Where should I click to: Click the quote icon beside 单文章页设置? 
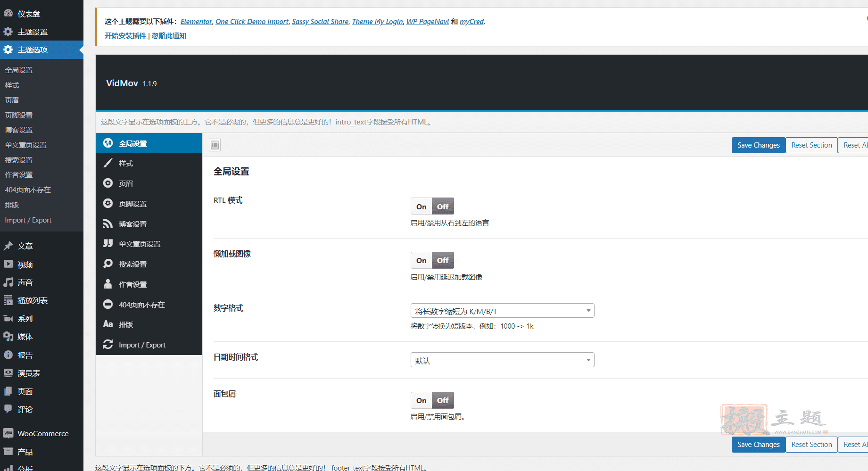(x=108, y=243)
